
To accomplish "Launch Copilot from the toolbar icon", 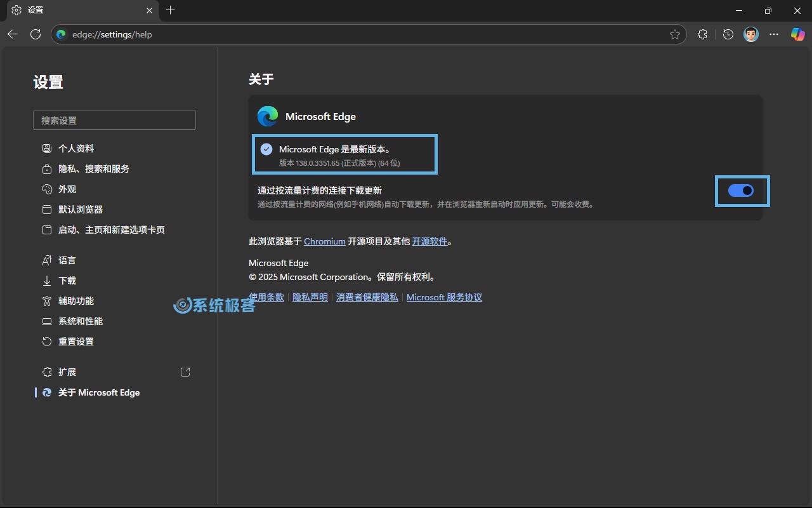I will coord(797,34).
